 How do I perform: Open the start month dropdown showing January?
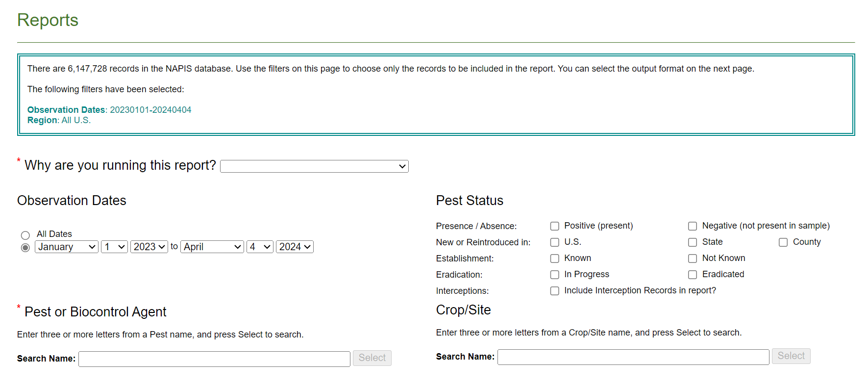pyautogui.click(x=67, y=247)
